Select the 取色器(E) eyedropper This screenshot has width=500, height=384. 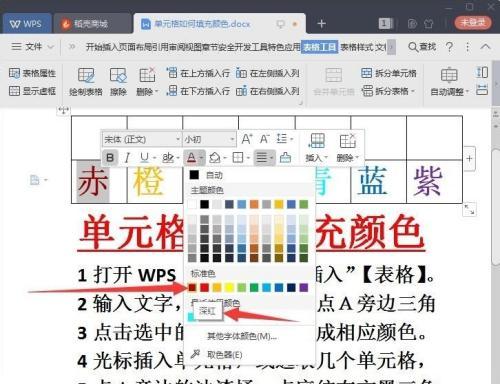pos(224,355)
